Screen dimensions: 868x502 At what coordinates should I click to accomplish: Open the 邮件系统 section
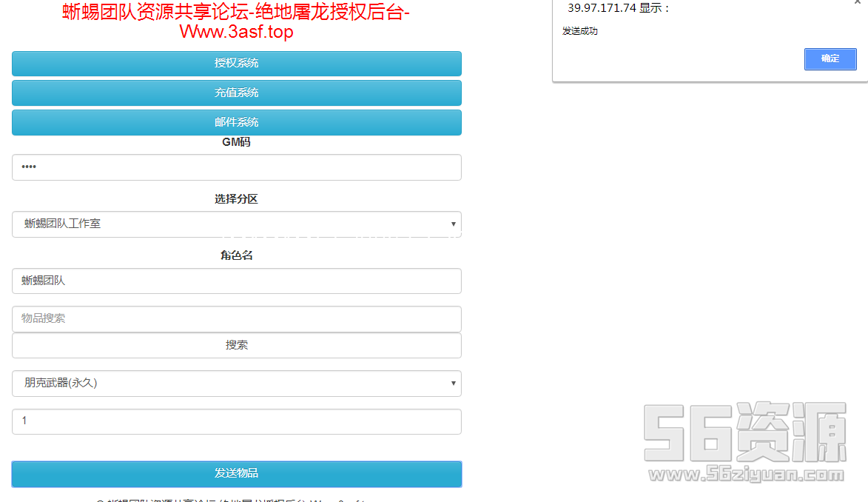click(237, 123)
